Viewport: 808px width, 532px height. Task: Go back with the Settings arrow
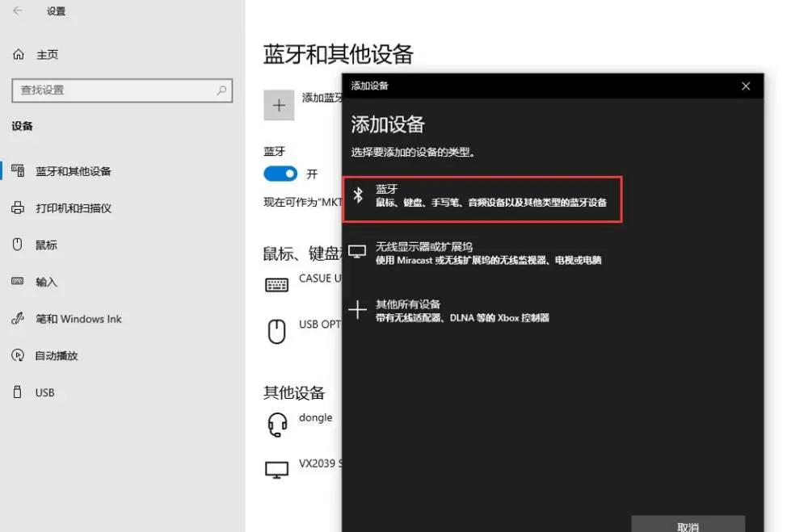18,10
